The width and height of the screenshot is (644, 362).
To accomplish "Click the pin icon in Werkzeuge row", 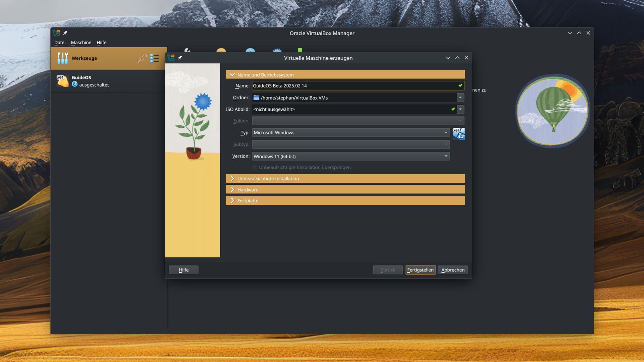I will click(142, 58).
